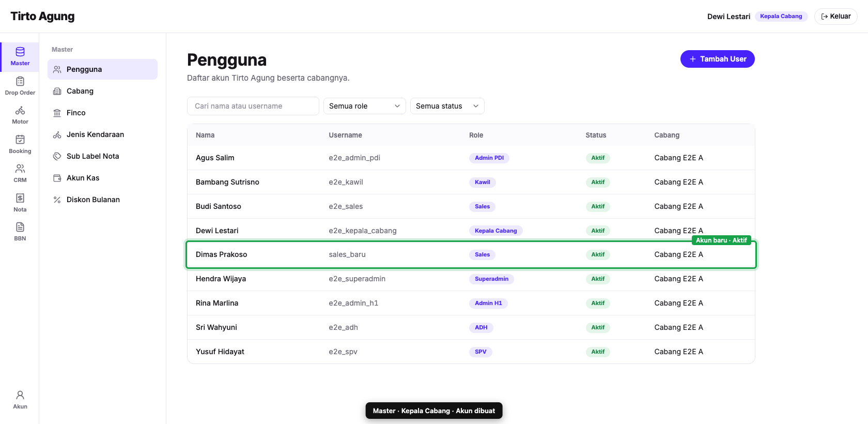This screenshot has height=424, width=868.
Task: Click the username sales_baru
Action: click(347, 254)
